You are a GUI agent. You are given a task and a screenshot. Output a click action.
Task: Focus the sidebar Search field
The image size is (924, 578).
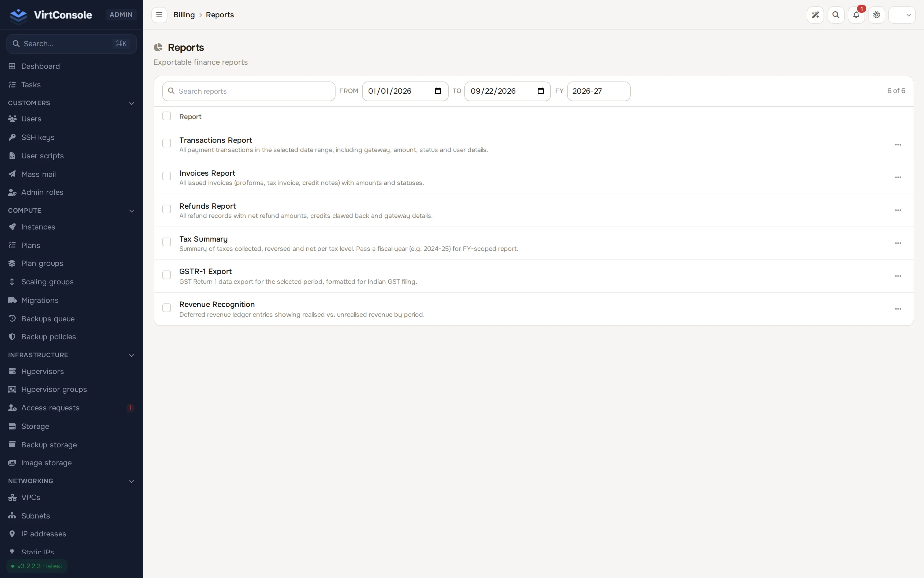click(x=71, y=44)
